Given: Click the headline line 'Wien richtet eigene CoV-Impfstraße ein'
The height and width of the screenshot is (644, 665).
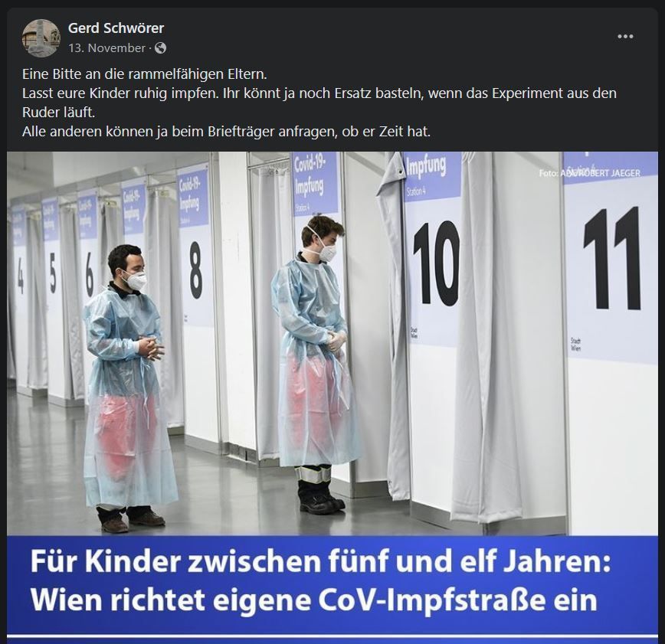Looking at the screenshot, I should pos(314,600).
